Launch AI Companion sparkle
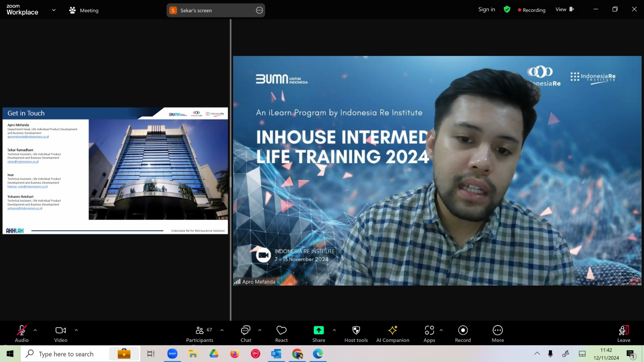This screenshot has height=362, width=644. (x=393, y=334)
